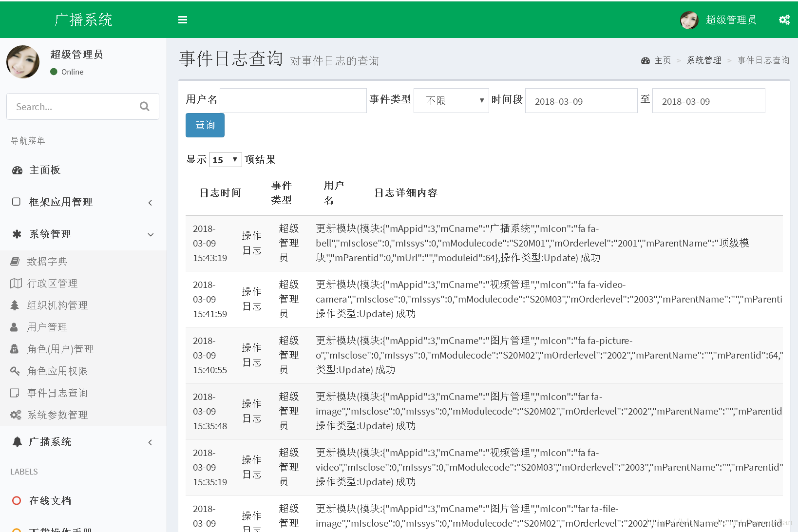Click the key icon for 角色应用权限

point(15,371)
